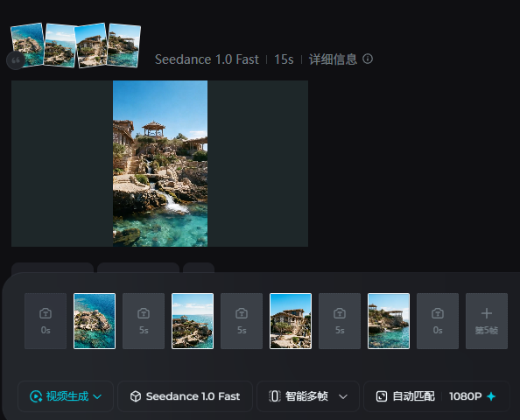Open the 5s transition slot after the seaside rocks frame
The width and height of the screenshot is (520, 420).
tap(242, 321)
